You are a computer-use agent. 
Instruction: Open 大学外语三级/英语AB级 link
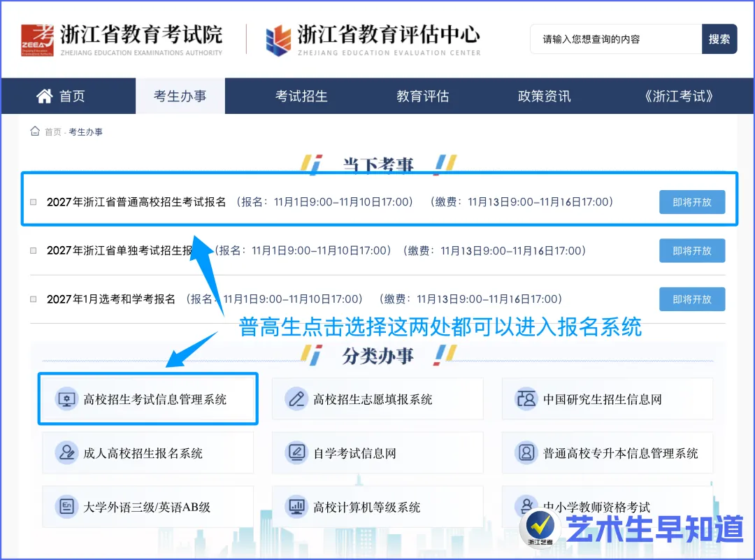coord(148,507)
